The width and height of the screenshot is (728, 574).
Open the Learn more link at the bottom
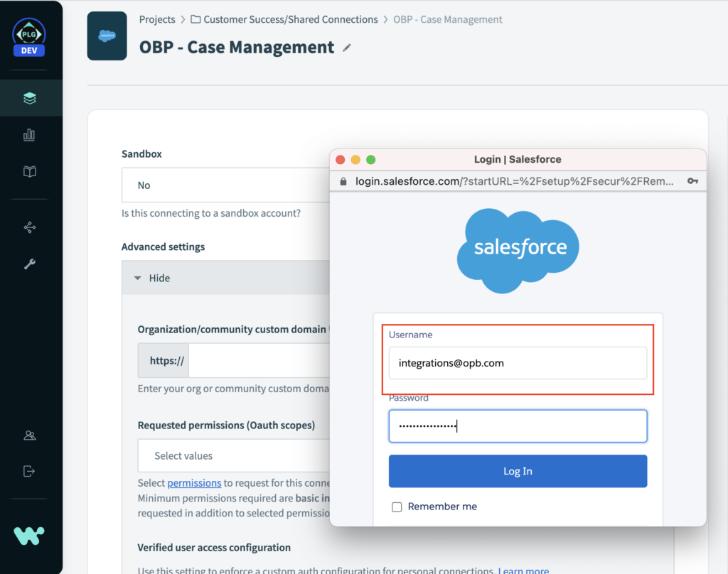click(523, 570)
